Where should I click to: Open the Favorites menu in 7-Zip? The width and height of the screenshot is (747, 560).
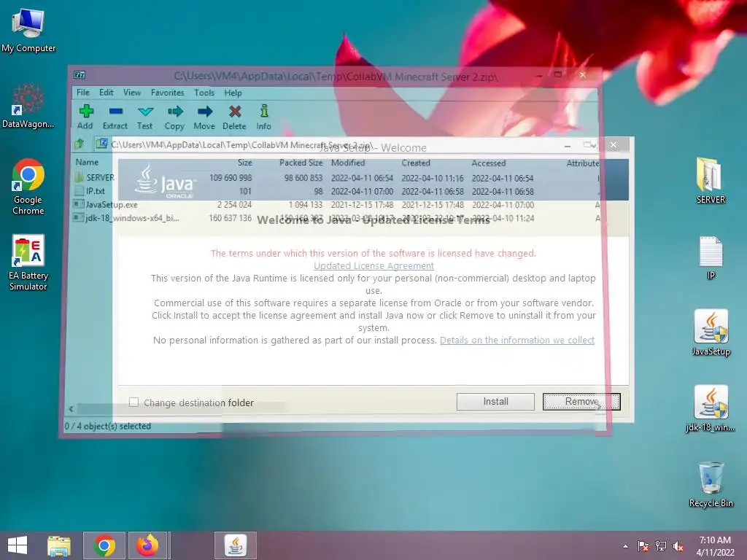coord(167,93)
